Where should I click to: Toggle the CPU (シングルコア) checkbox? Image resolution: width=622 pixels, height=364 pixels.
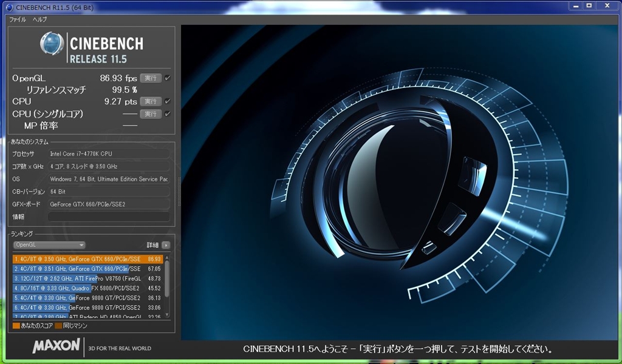pyautogui.click(x=167, y=113)
